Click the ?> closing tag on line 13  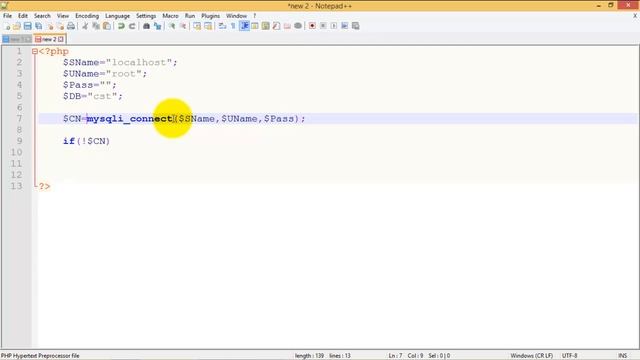click(x=44, y=186)
